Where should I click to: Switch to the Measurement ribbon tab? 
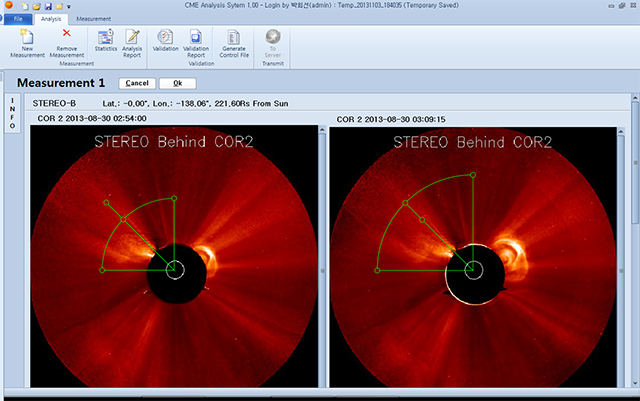pos(93,19)
